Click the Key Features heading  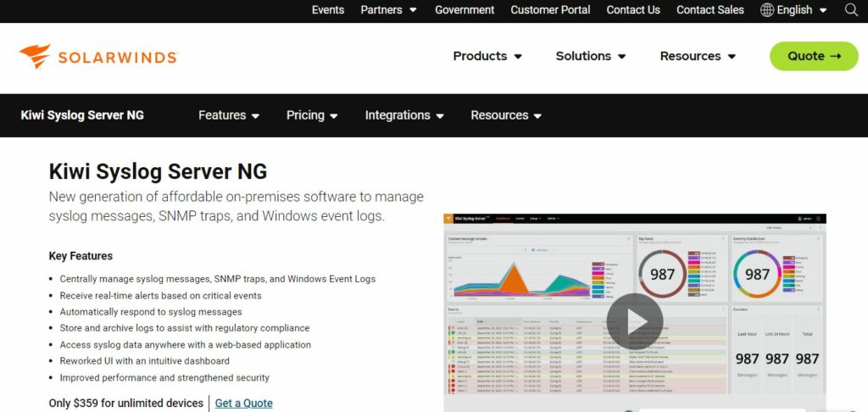tap(81, 256)
